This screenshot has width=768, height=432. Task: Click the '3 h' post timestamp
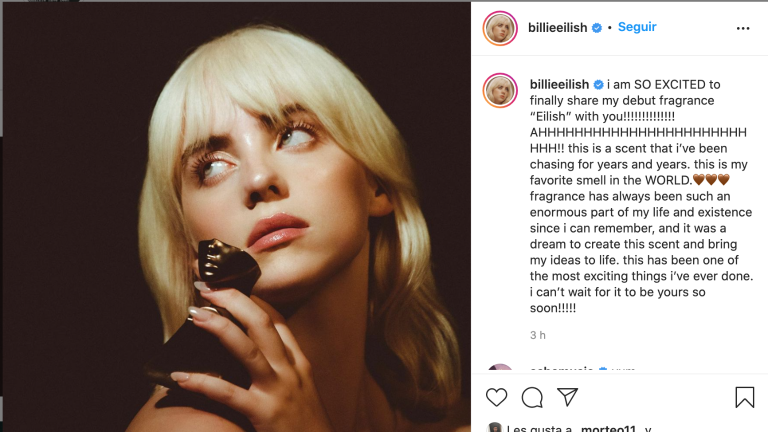click(538, 335)
